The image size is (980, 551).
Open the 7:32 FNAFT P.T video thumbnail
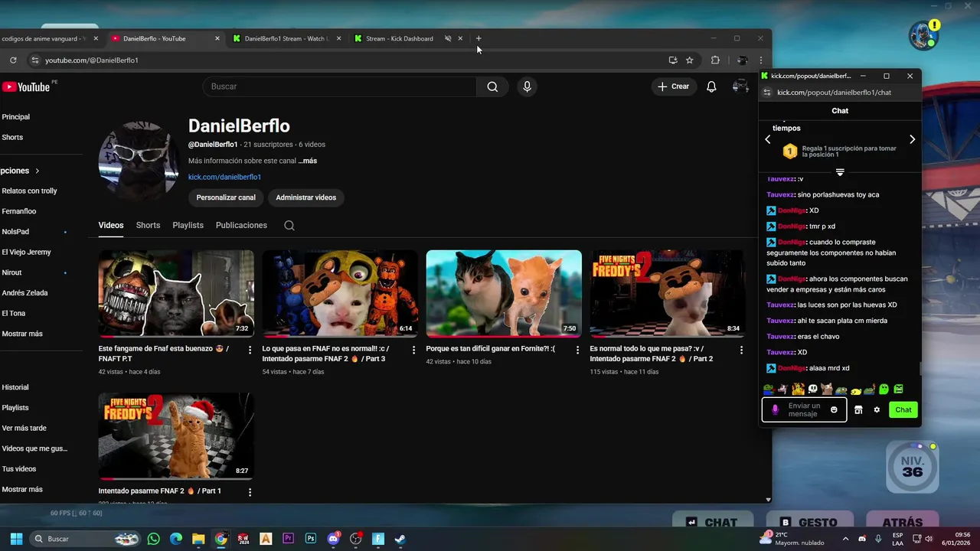[x=176, y=293]
